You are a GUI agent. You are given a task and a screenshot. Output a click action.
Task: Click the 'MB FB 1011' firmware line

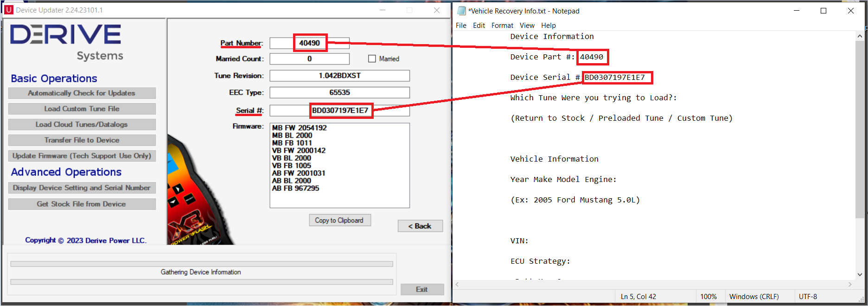(292, 143)
